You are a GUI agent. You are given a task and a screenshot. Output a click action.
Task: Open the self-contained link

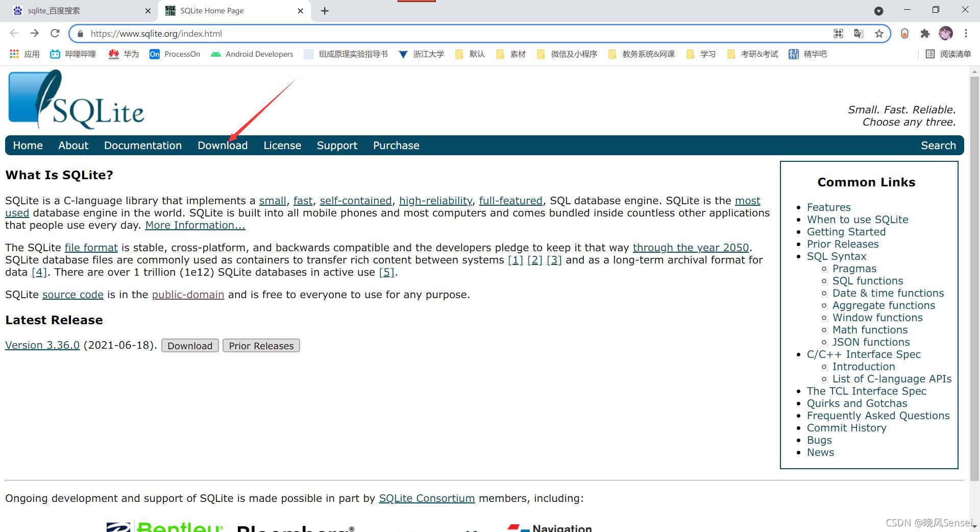(356, 201)
